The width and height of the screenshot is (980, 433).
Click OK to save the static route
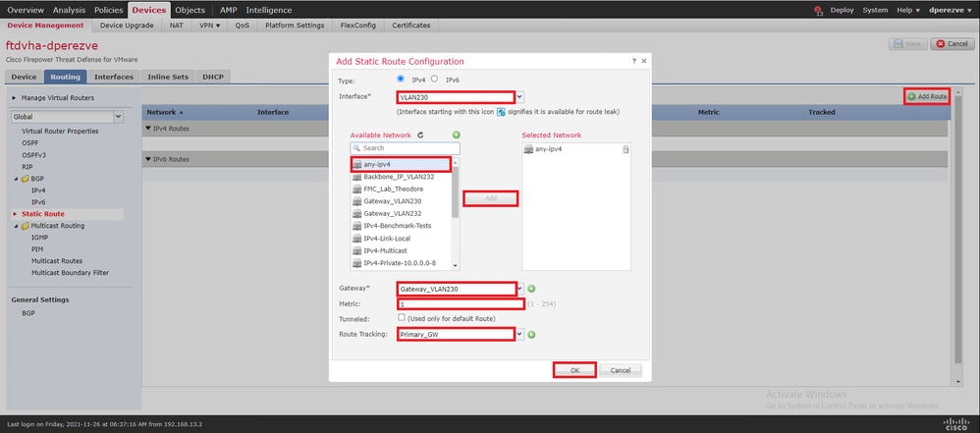click(575, 370)
